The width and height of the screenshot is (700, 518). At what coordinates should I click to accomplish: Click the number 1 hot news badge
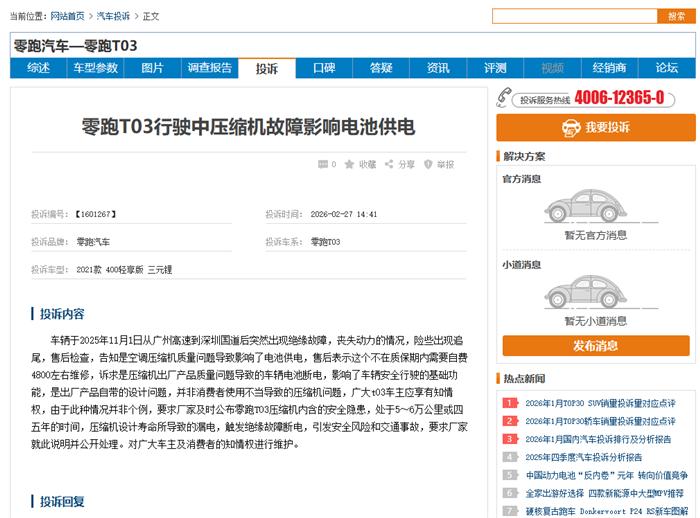[510, 404]
